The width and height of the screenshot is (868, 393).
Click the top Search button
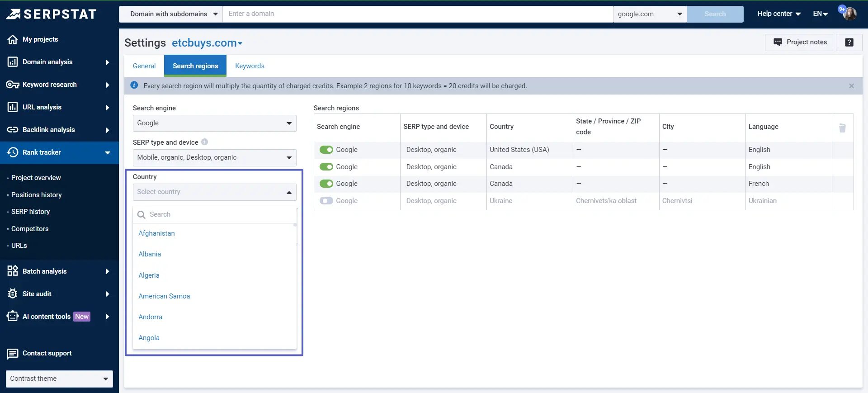coord(715,14)
